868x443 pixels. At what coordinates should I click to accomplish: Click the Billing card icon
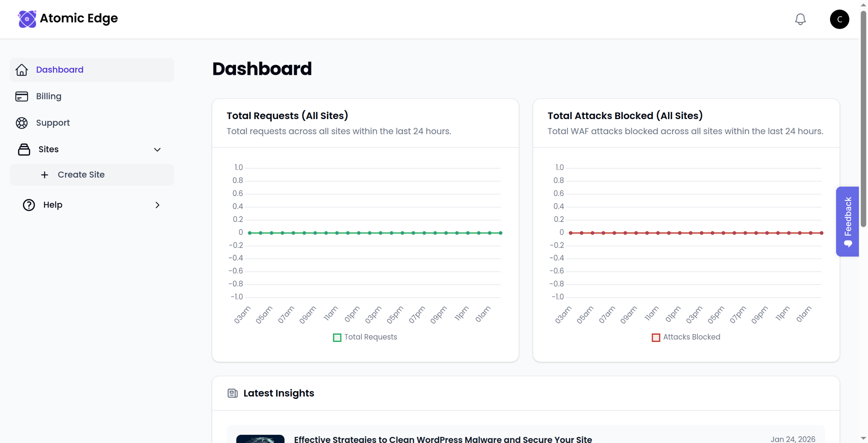[x=22, y=96]
